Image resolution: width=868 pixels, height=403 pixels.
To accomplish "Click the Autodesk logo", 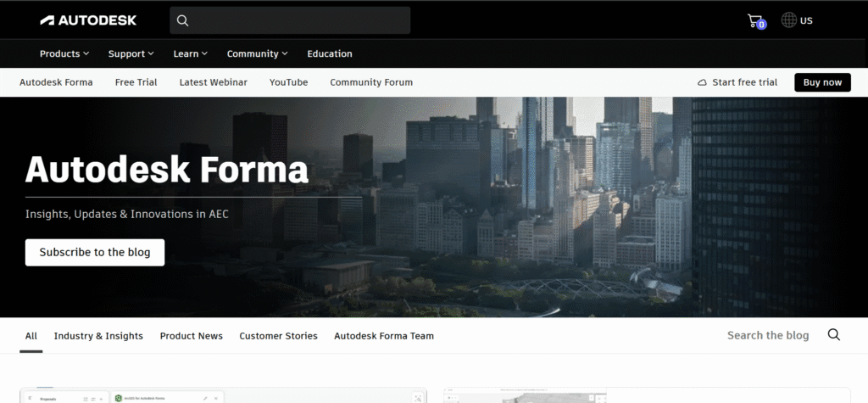I will [x=88, y=20].
